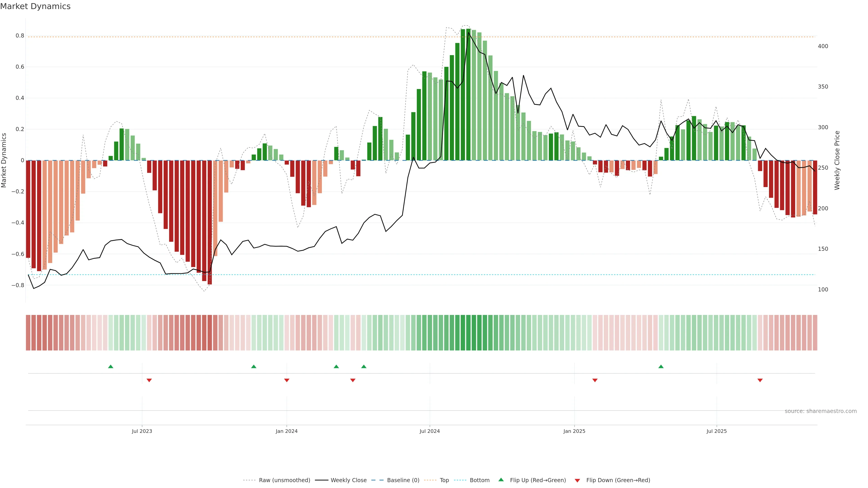Screen dimensions: 868x488
Task: Click the Flip Up green triangle legend icon
Action: coord(501,480)
